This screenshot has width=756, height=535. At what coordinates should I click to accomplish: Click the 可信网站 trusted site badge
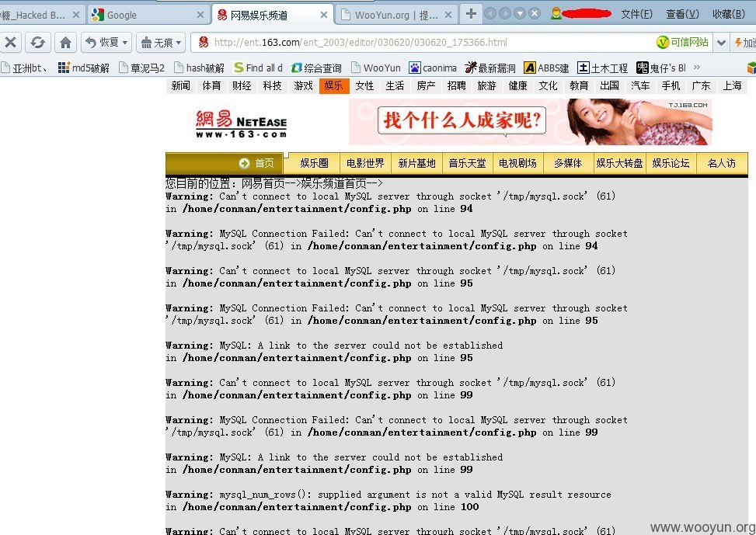[x=683, y=43]
